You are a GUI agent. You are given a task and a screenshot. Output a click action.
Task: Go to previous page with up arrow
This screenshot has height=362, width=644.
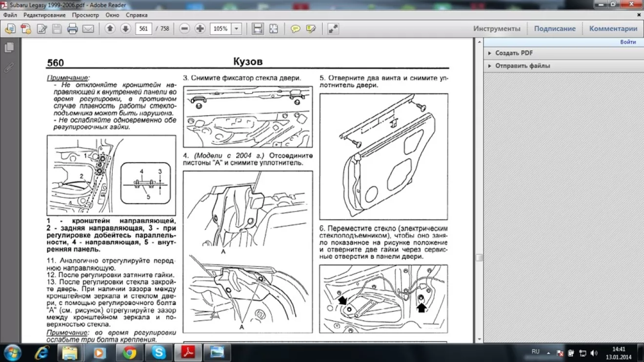pyautogui.click(x=110, y=29)
